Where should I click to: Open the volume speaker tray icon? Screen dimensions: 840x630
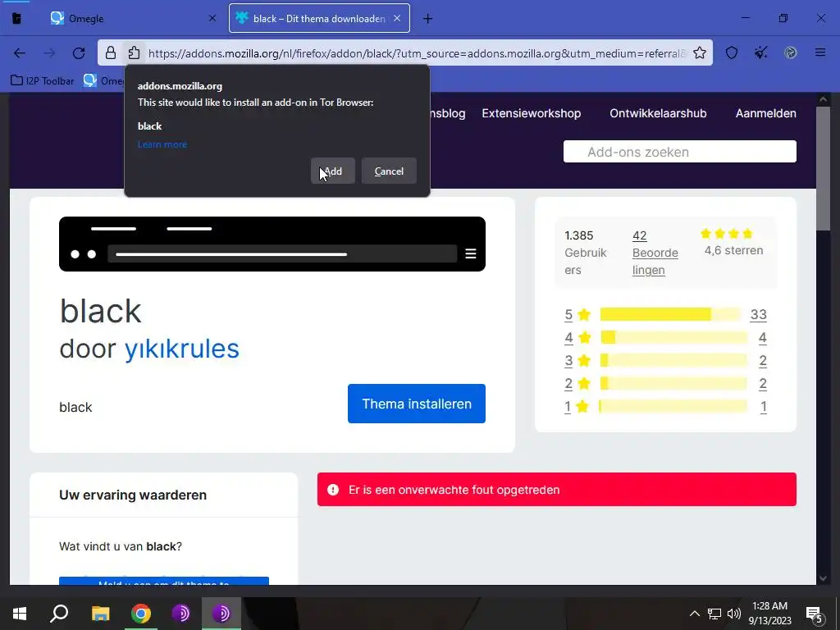[734, 614]
